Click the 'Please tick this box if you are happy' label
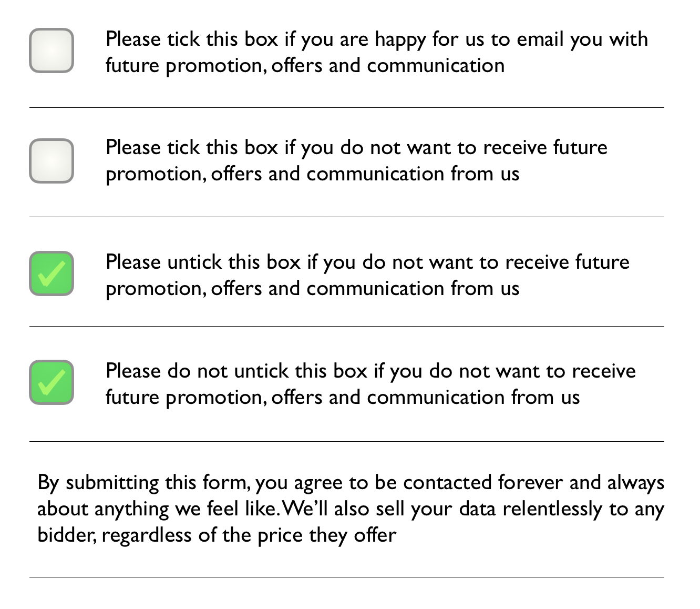 376,39
